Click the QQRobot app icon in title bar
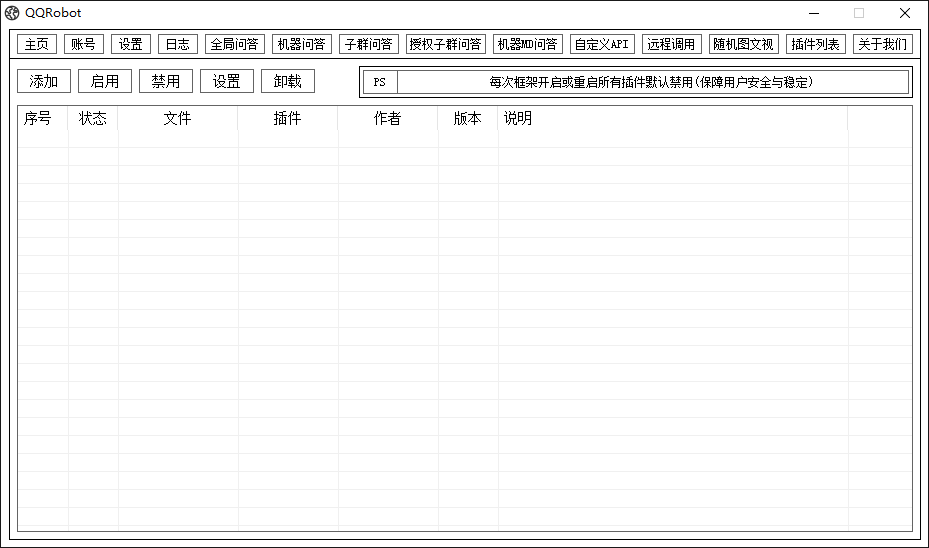Image resolution: width=929 pixels, height=548 pixels. pyautogui.click(x=12, y=13)
